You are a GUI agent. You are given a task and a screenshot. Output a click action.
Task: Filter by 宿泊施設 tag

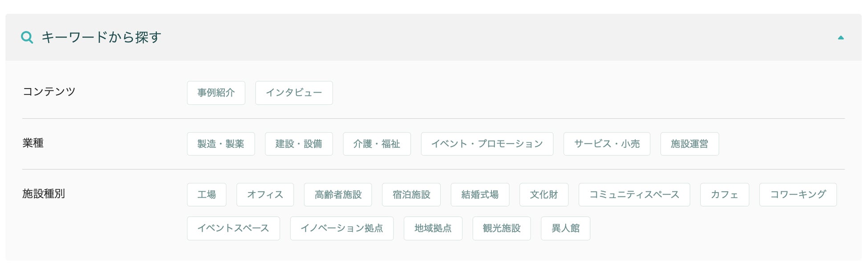411,195
